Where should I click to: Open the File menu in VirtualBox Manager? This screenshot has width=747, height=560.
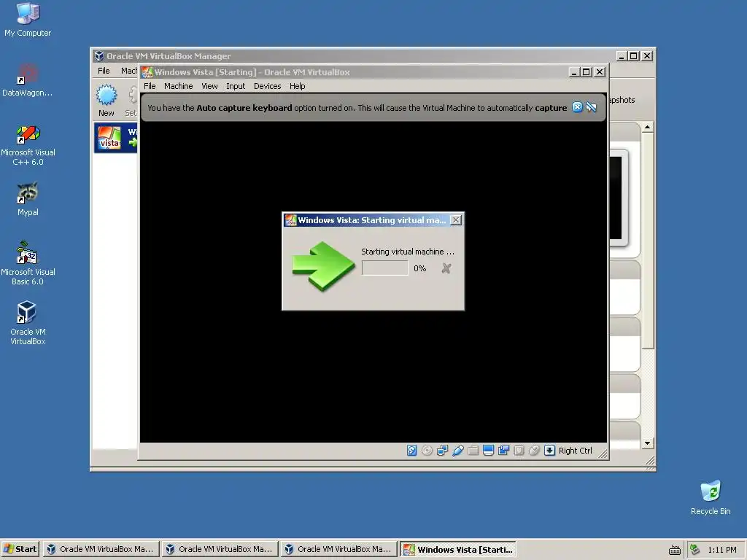pyautogui.click(x=104, y=71)
